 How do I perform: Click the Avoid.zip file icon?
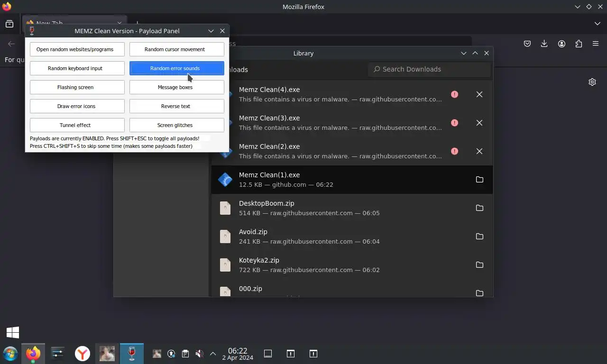tap(225, 237)
